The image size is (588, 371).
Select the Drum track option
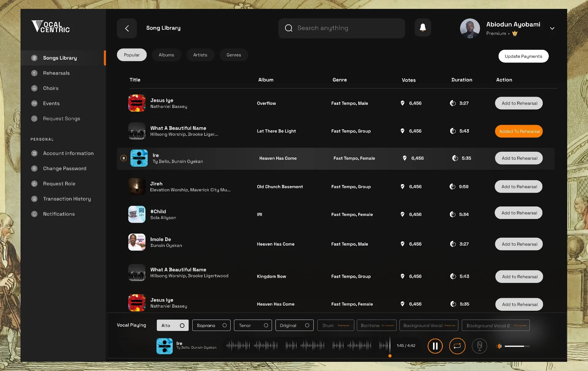pos(336,325)
